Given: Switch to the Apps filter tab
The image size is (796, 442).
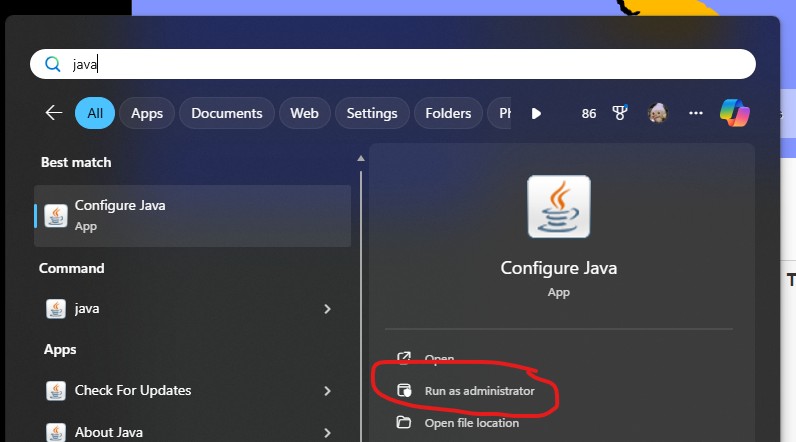Looking at the screenshot, I should pos(147,113).
